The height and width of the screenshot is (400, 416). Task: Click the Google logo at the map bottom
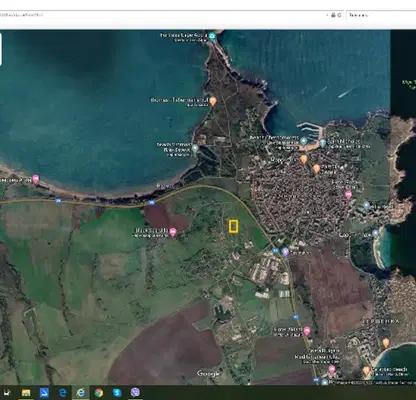(x=208, y=374)
